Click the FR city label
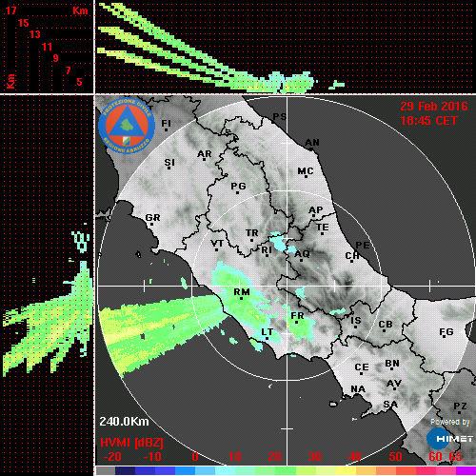This screenshot has height=476, width=476. [297, 316]
